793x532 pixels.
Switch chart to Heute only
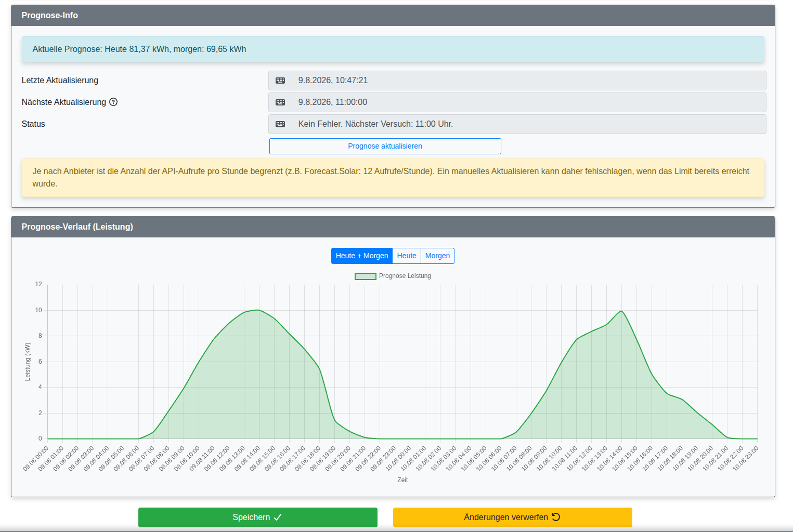[x=407, y=256]
